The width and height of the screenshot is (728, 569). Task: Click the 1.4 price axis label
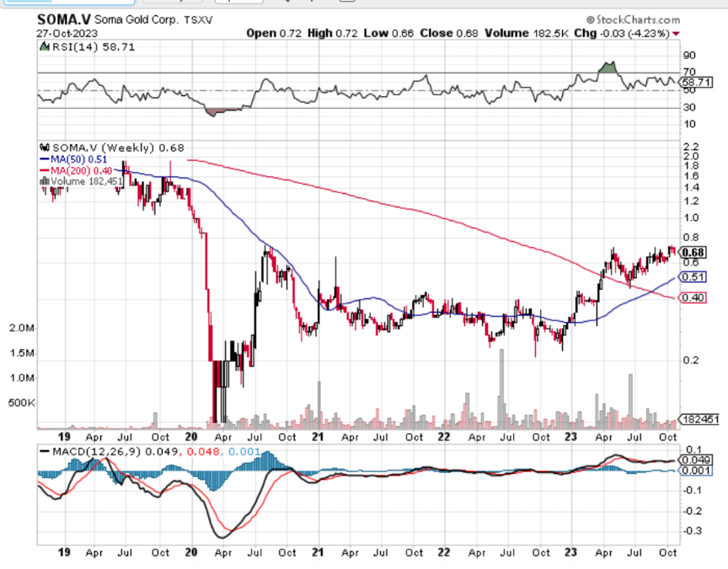691,188
